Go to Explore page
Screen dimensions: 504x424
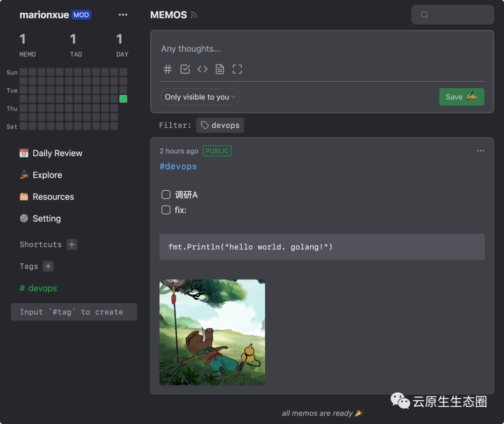[x=41, y=175]
